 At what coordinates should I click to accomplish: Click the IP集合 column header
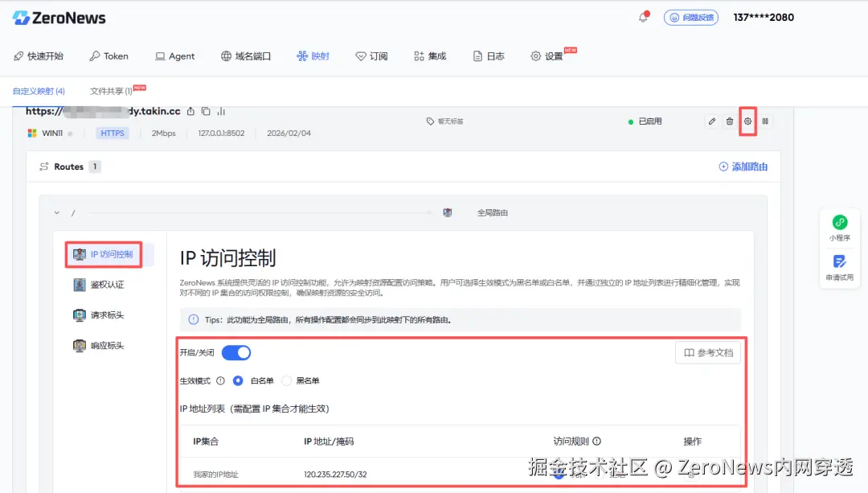point(206,442)
